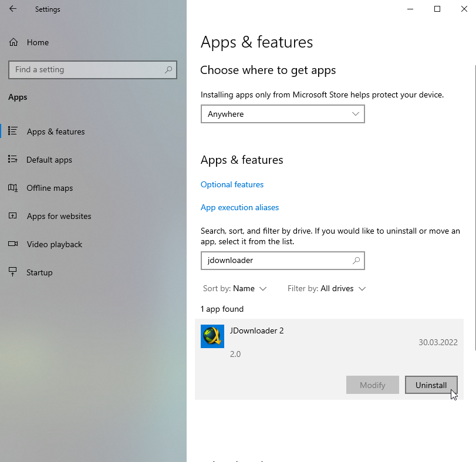Select the JDownloader 2 list entry name
476x462 pixels.
[256, 331]
